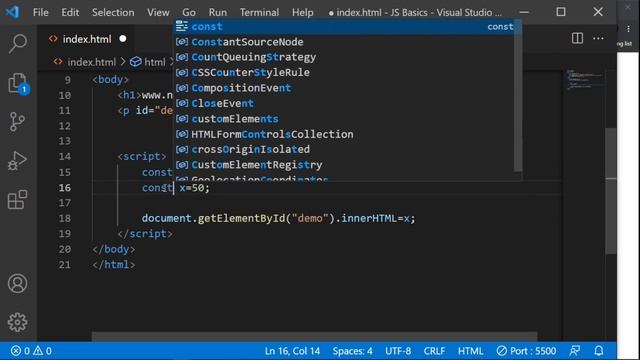Open the Manage settings gear
Image resolution: width=640 pixels, height=360 pixels.
(x=18, y=322)
